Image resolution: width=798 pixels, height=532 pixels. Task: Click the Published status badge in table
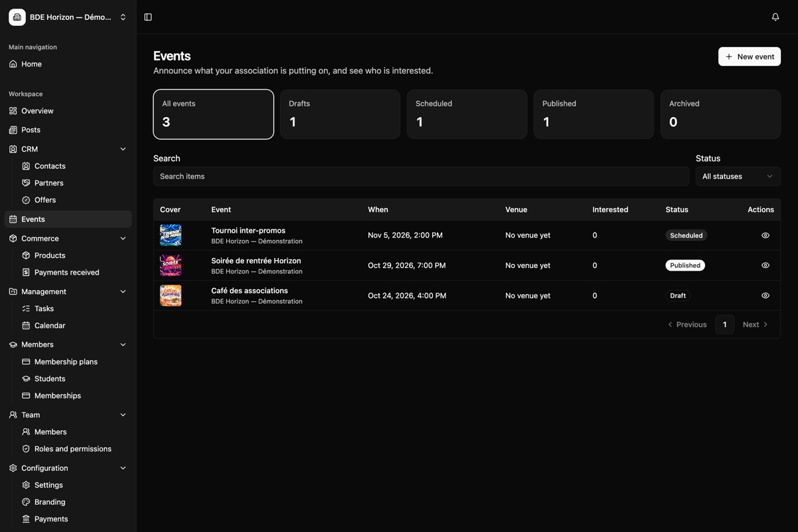pos(685,265)
